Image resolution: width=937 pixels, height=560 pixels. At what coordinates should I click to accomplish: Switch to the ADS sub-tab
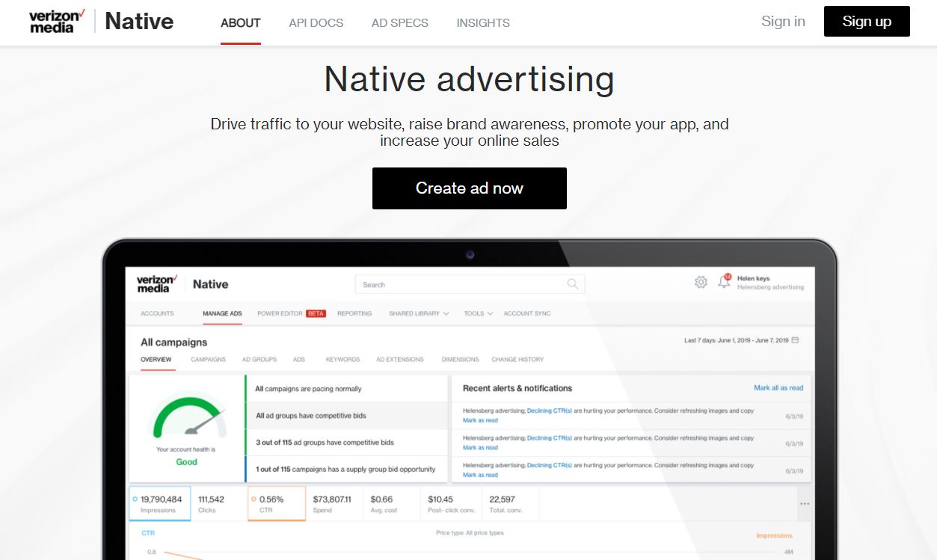pyautogui.click(x=299, y=360)
